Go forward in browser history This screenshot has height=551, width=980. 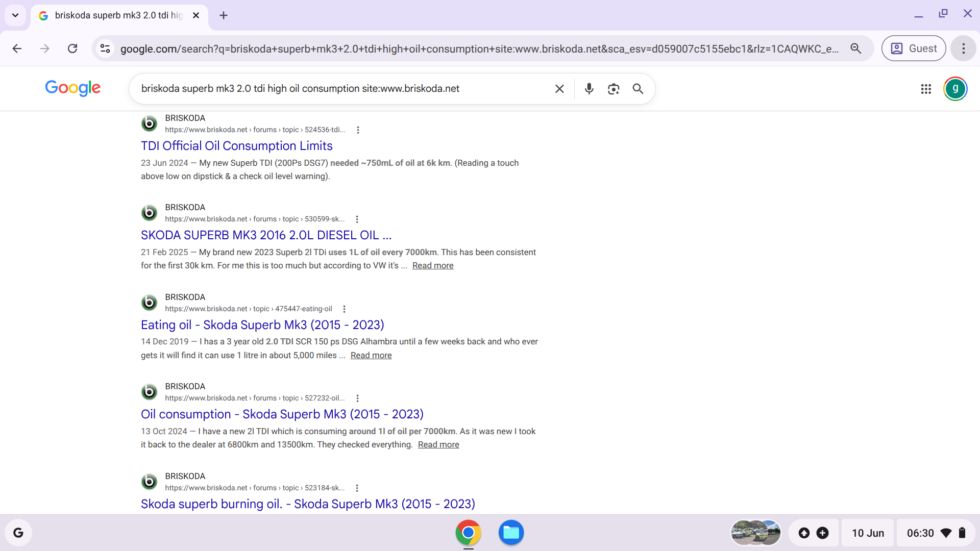coord(45,48)
